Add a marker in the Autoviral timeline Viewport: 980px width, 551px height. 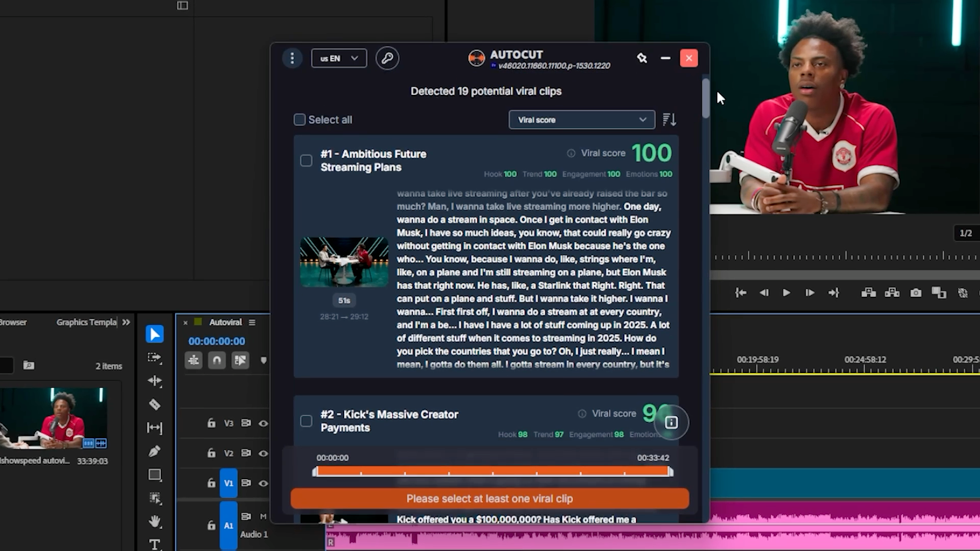(263, 360)
